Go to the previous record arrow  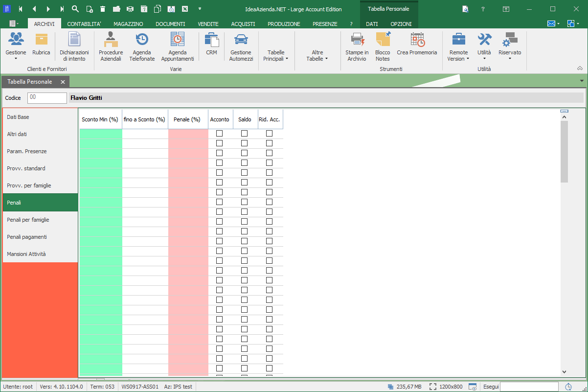click(34, 9)
